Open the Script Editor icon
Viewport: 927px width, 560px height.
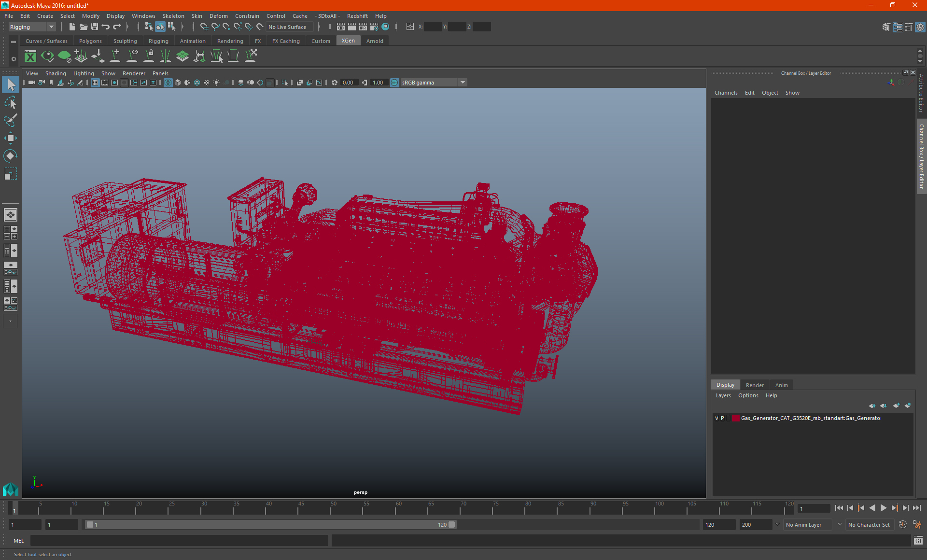918,541
